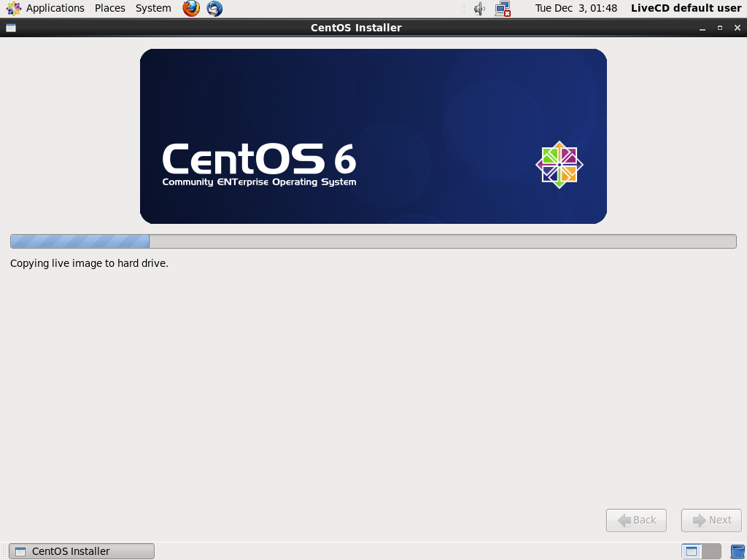Click the installation progress bar
This screenshot has width=747, height=560.
[x=373, y=241]
